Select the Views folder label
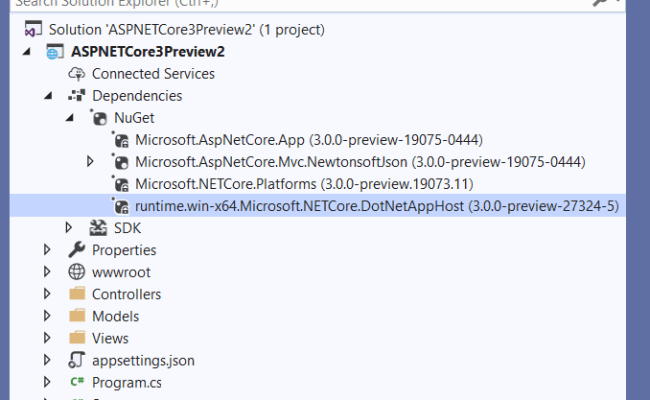The image size is (650, 400). 110,338
